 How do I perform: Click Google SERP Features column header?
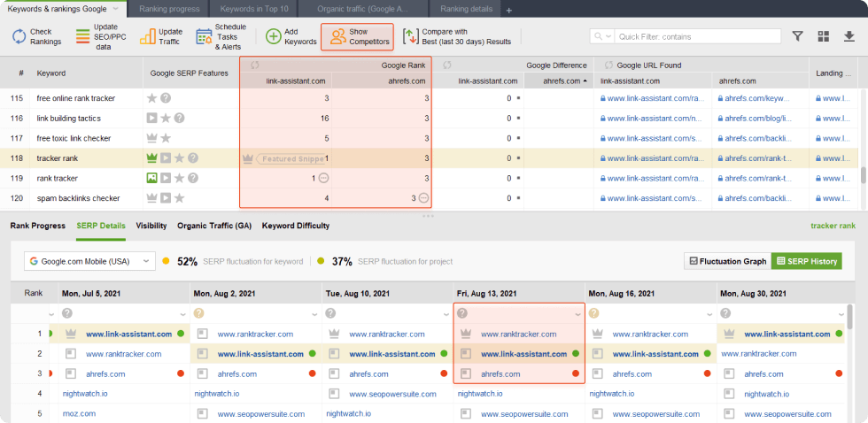190,73
